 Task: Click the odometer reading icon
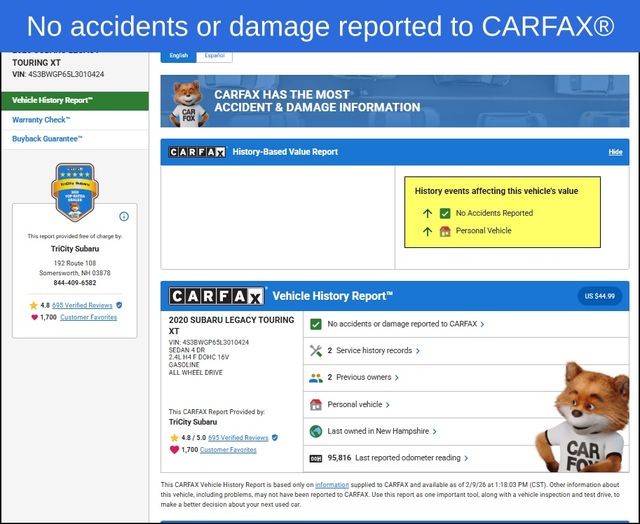coord(316,458)
